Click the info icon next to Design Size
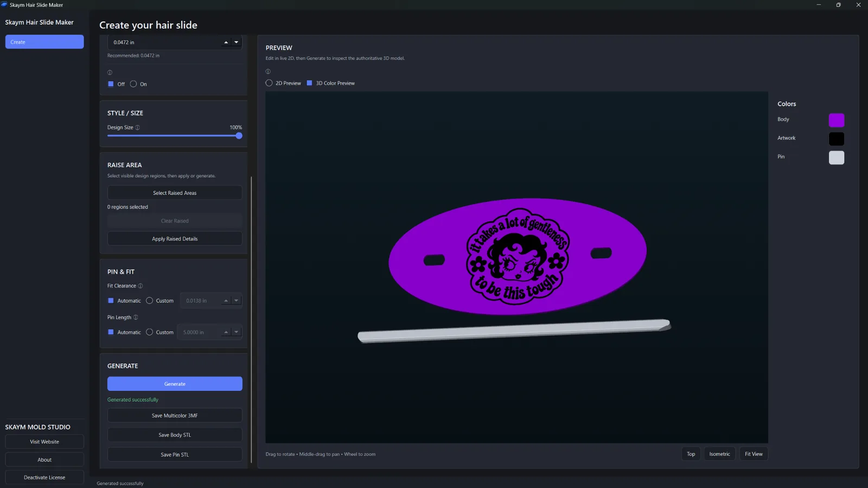The width and height of the screenshot is (868, 488). pyautogui.click(x=137, y=128)
